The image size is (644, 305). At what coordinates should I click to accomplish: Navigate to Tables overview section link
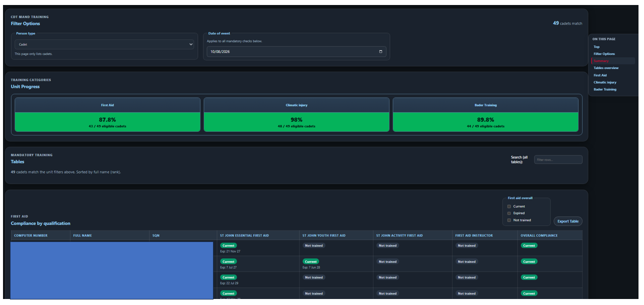(x=606, y=68)
